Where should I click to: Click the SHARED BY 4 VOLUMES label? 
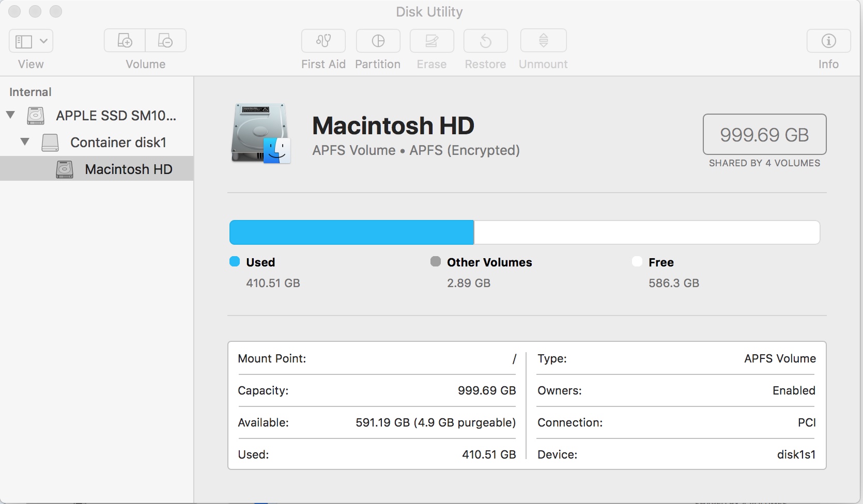(765, 163)
